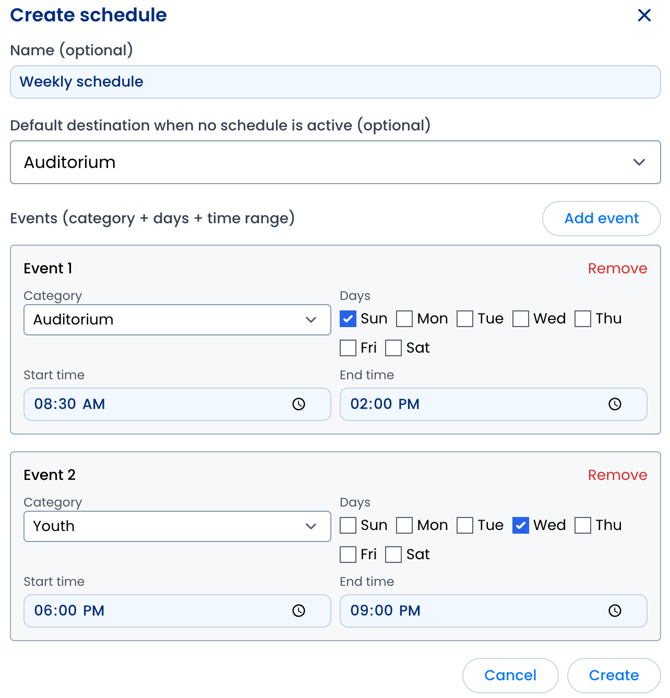The height and width of the screenshot is (698, 670).
Task: Open Event 2 Youth category dropdown
Action: [177, 526]
